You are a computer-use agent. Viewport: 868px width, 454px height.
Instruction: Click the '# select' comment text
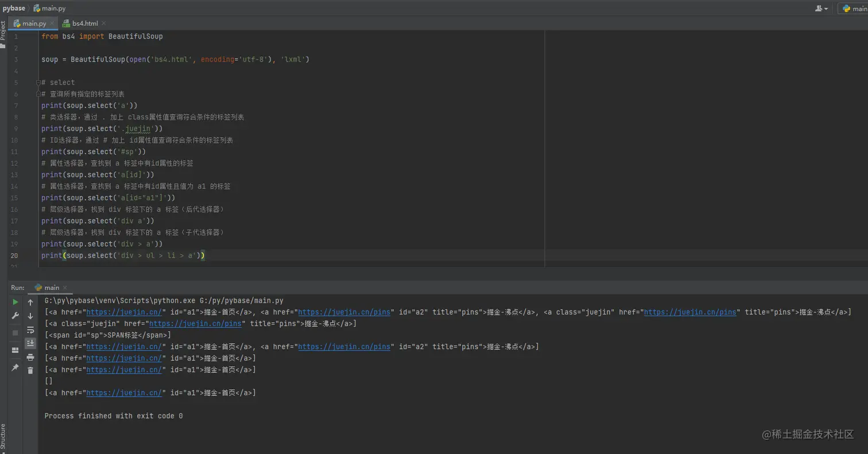point(58,83)
